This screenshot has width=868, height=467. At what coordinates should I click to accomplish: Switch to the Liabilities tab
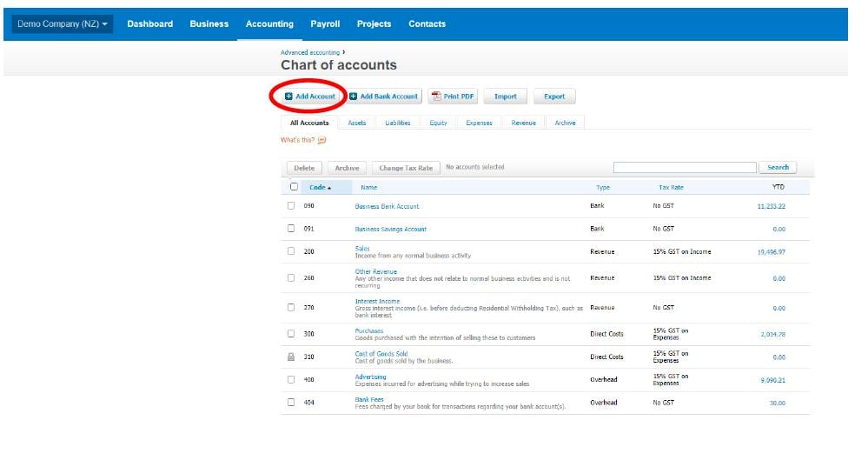397,123
